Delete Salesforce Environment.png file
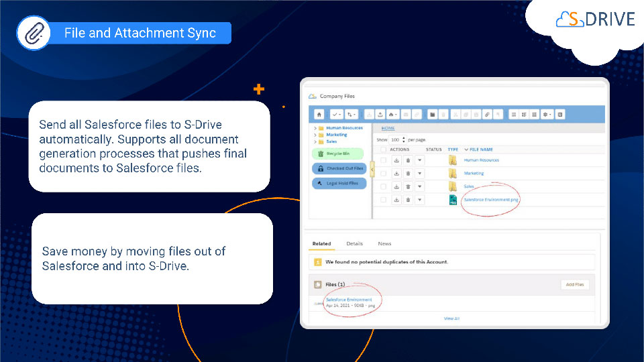Image resolution: width=644 pixels, height=362 pixels. [408, 200]
